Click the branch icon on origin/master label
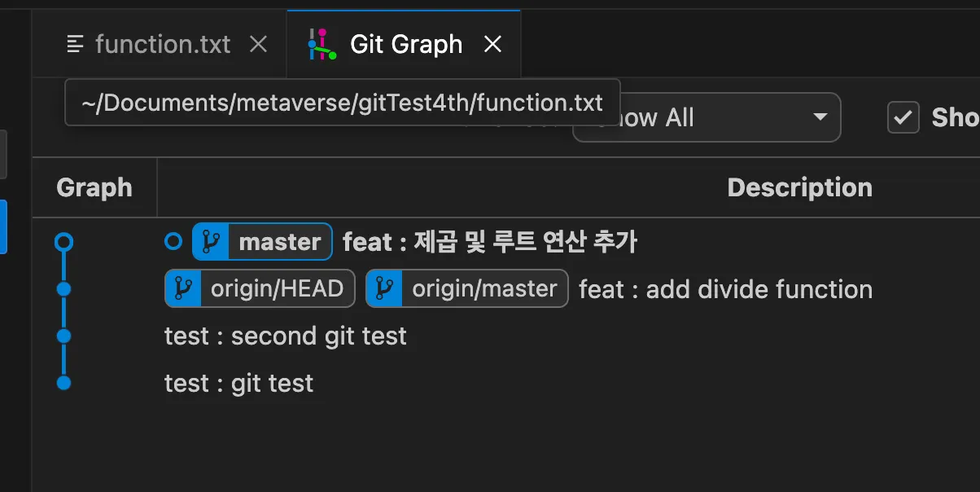This screenshot has width=980, height=492. click(x=384, y=288)
